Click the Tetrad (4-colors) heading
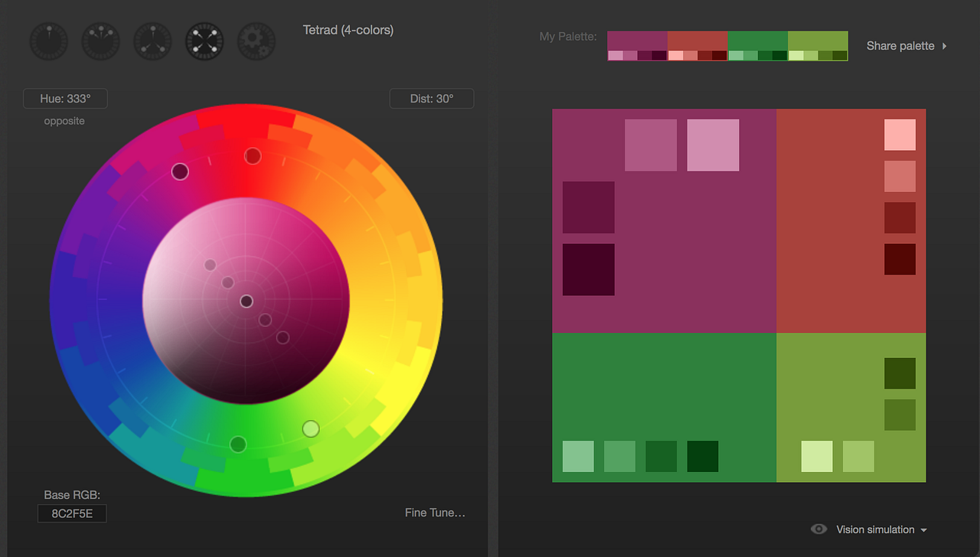The image size is (980, 557). point(348,30)
